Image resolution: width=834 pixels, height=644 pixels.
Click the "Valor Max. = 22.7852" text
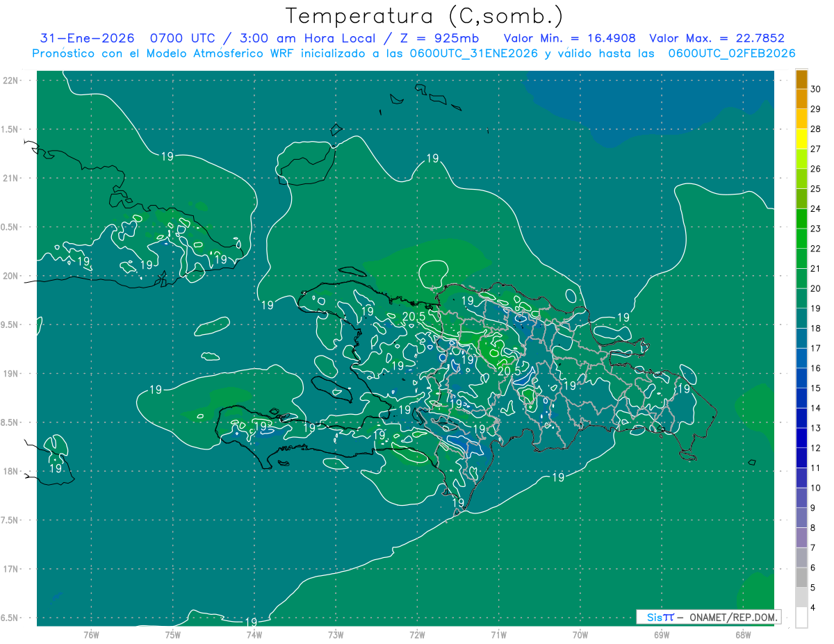[717, 38]
